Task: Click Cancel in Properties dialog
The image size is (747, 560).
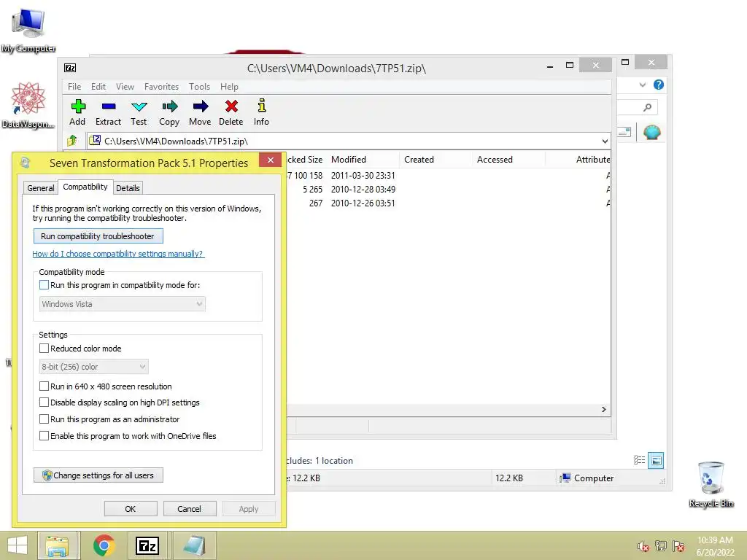Action: 189,508
